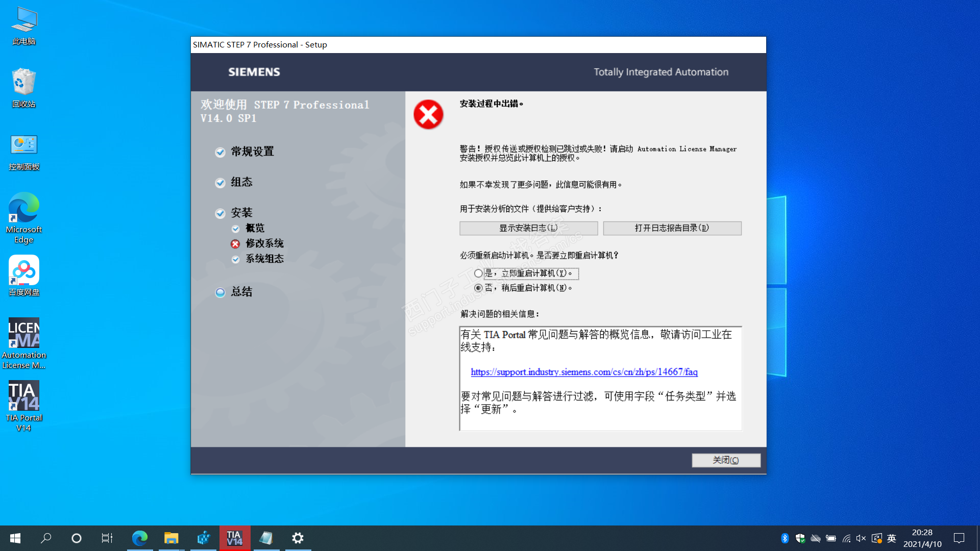Click muted volume icon in tray
The width and height of the screenshot is (980, 551).
click(861, 538)
